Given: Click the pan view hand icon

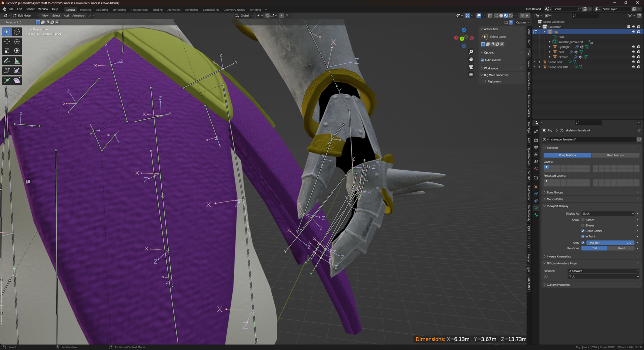Looking at the screenshot, I should pyautogui.click(x=471, y=59).
